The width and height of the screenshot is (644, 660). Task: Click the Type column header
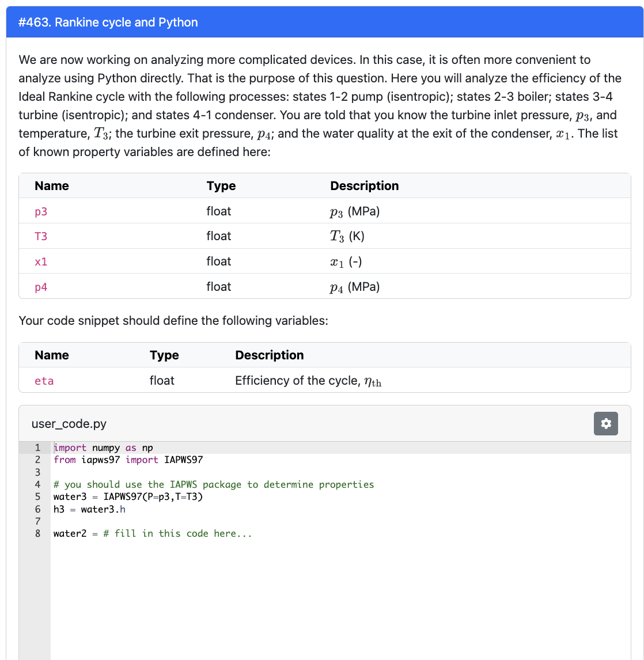(219, 185)
